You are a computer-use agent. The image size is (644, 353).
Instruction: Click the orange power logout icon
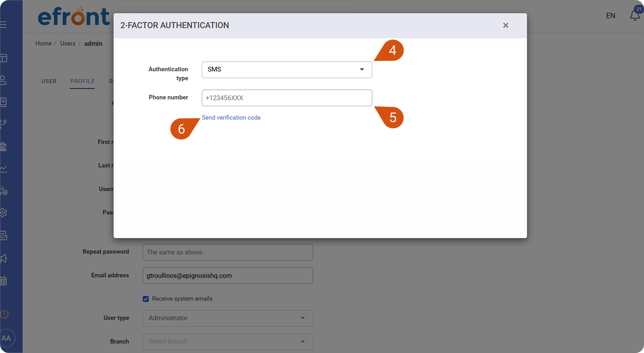click(x=4, y=314)
